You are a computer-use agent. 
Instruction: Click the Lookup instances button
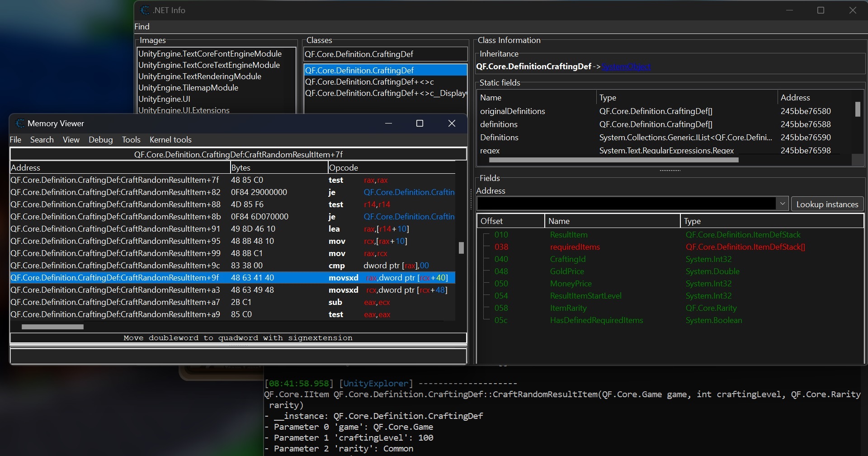point(827,204)
